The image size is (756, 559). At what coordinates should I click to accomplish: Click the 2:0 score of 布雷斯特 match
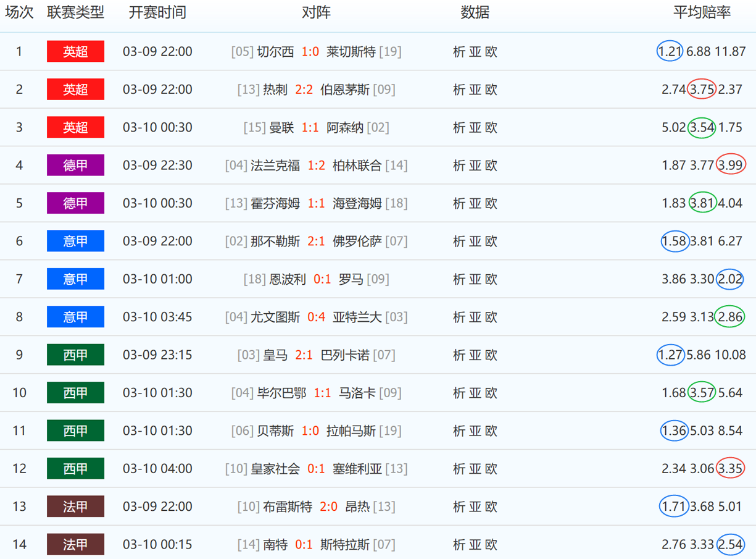coord(329,506)
